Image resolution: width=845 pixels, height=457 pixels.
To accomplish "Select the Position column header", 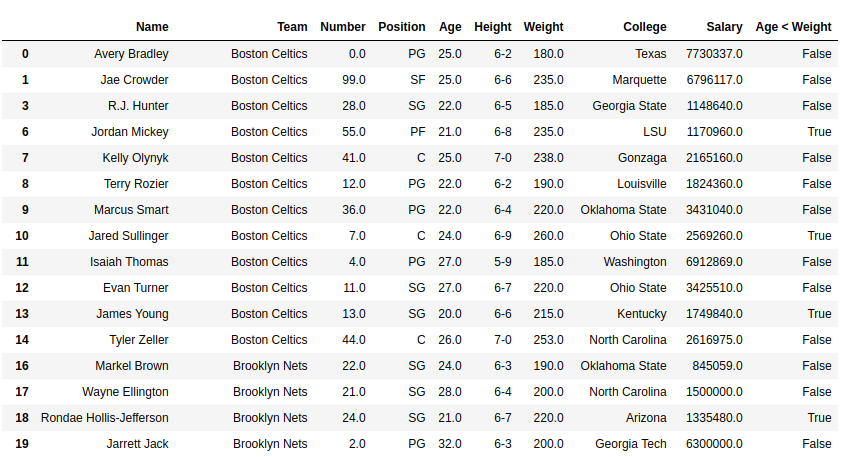I will click(x=401, y=27).
